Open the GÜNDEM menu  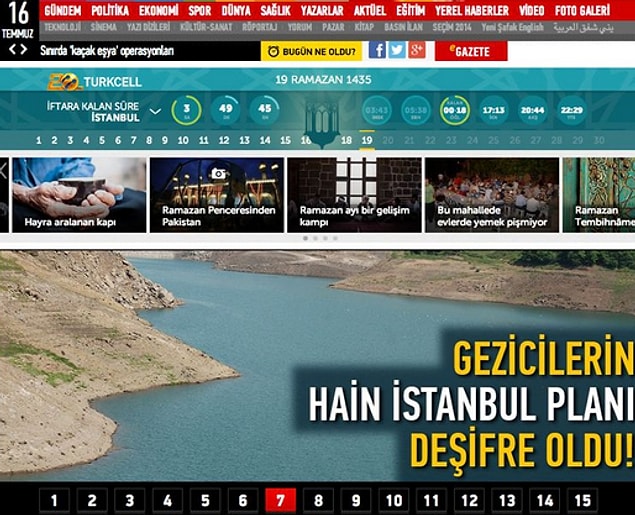63,11
